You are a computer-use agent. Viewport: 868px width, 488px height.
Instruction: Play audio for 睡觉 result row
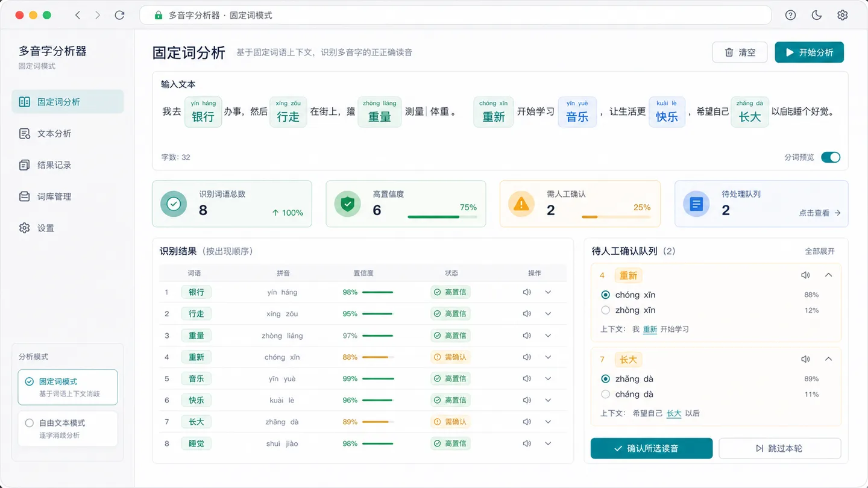527,443
